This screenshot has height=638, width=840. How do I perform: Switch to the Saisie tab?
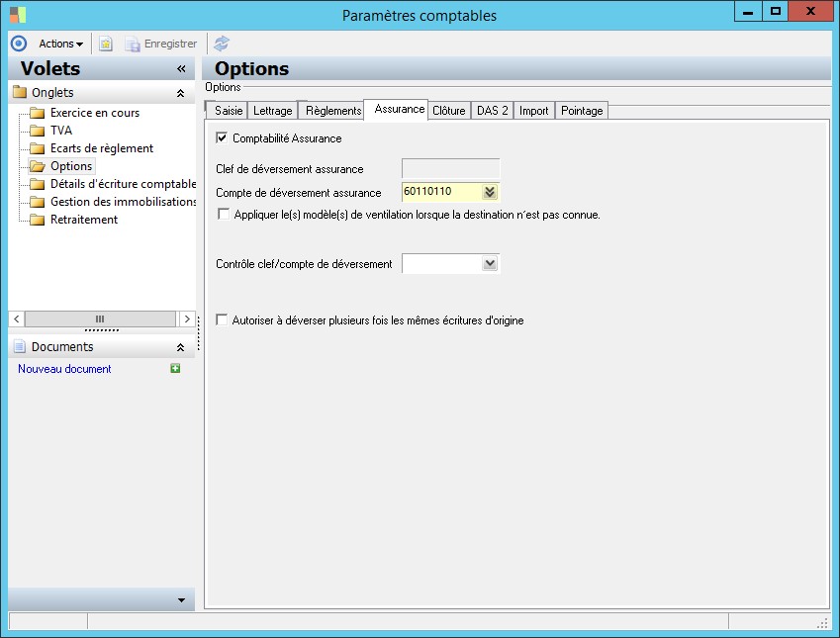click(x=229, y=111)
